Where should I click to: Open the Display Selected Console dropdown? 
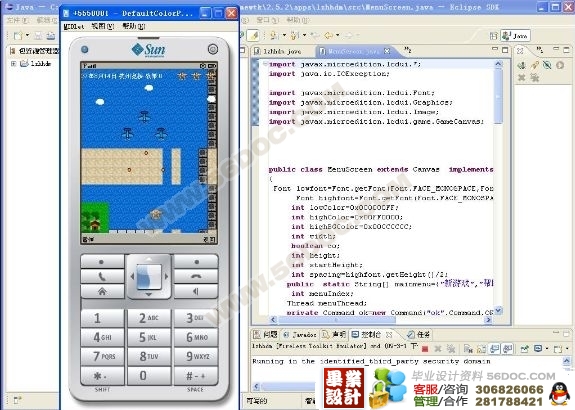pyautogui.click(x=547, y=348)
